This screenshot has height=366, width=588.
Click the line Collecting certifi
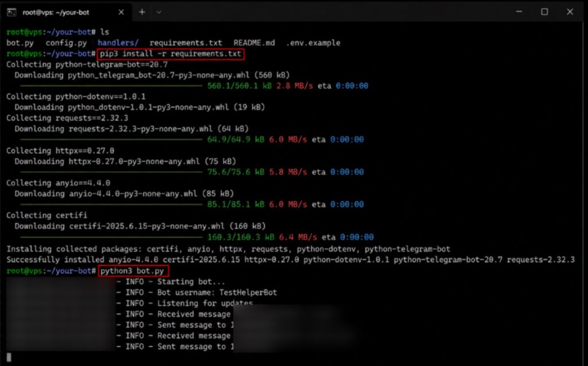47,215
